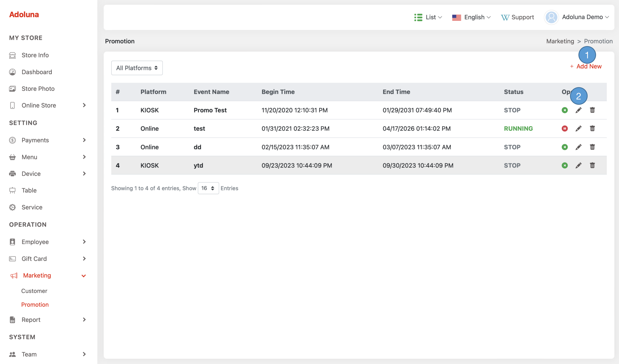Open the List view dropdown
619x364 pixels.
point(428,17)
